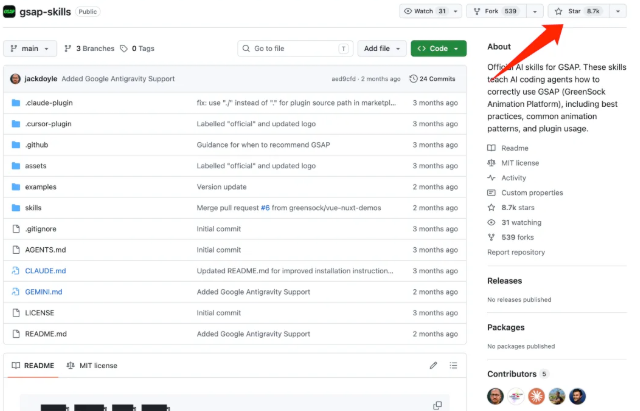Click the copy icon in the README code block

(437, 405)
